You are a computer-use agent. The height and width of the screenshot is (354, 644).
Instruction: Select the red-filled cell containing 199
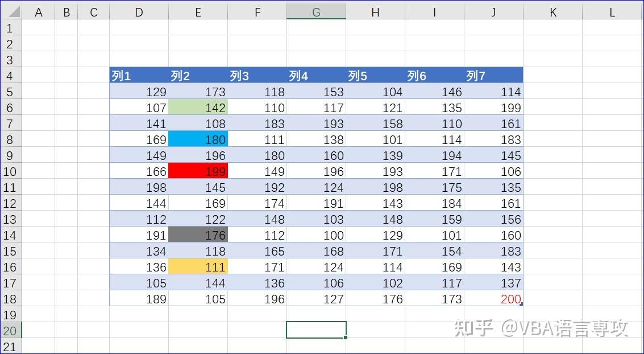click(x=198, y=171)
